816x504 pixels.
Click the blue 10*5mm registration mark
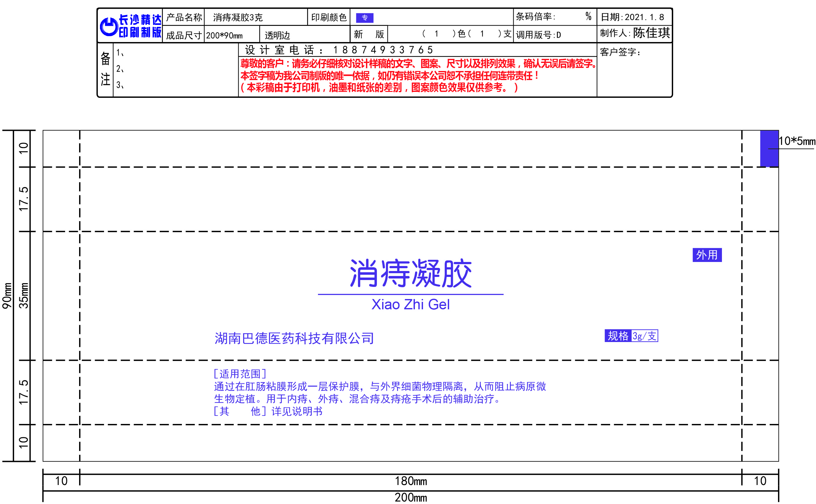pyautogui.click(x=769, y=148)
